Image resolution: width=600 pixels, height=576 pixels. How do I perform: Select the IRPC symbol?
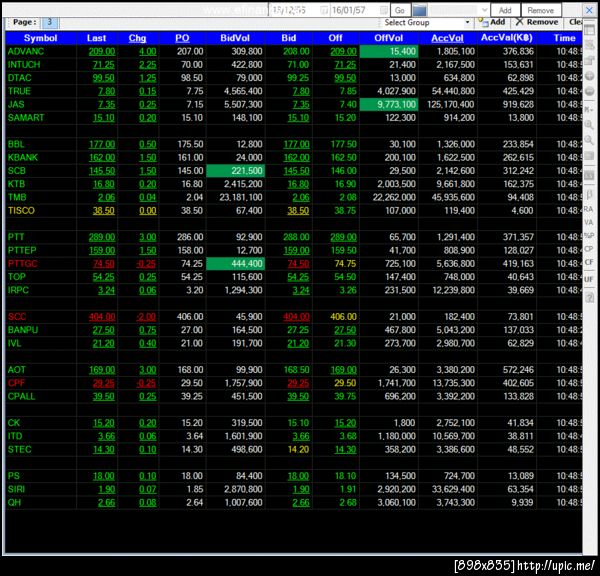tap(18, 290)
